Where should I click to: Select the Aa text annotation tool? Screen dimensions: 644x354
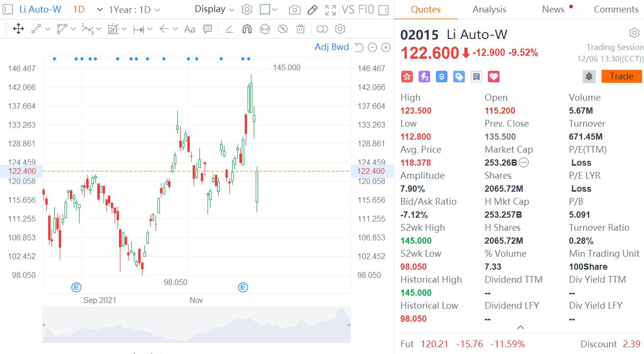pyautogui.click(x=190, y=29)
